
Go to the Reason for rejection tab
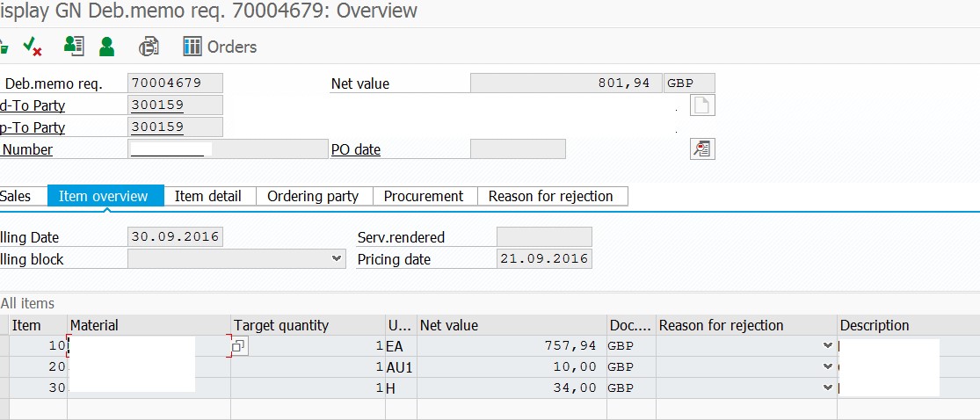[550, 196]
